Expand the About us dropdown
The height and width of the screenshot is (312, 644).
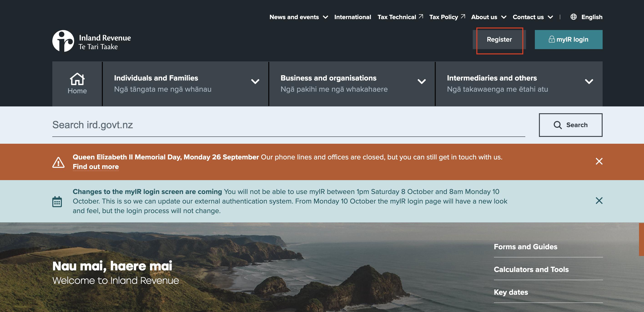click(x=488, y=17)
